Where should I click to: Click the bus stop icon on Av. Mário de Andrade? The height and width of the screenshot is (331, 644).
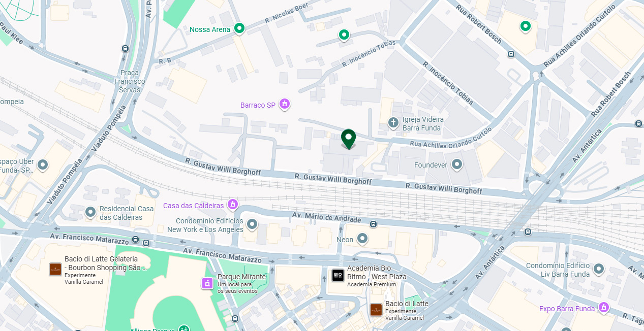point(374,224)
